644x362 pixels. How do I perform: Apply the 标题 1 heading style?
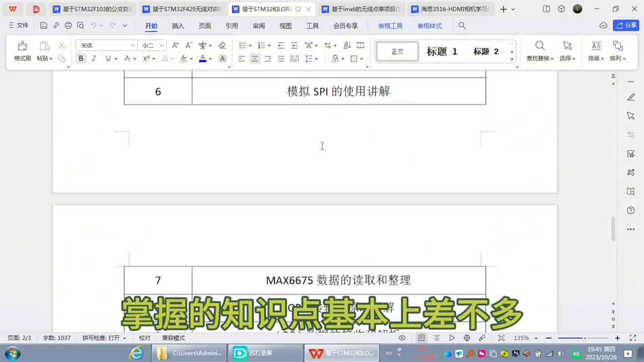point(442,51)
